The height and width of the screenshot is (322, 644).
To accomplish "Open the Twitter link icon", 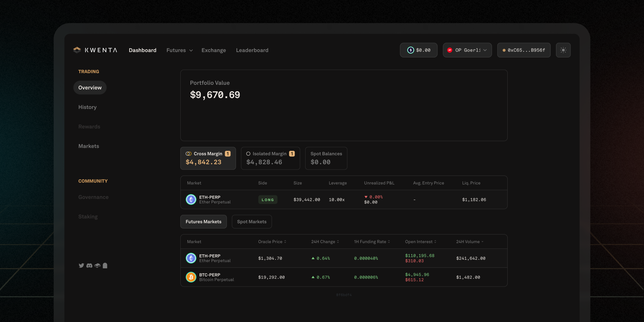I will [x=81, y=265].
